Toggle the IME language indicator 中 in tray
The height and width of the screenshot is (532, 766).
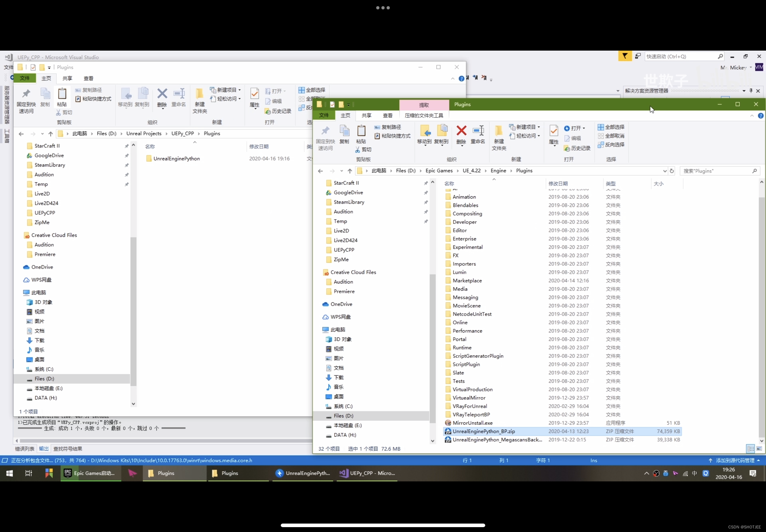tap(694, 473)
